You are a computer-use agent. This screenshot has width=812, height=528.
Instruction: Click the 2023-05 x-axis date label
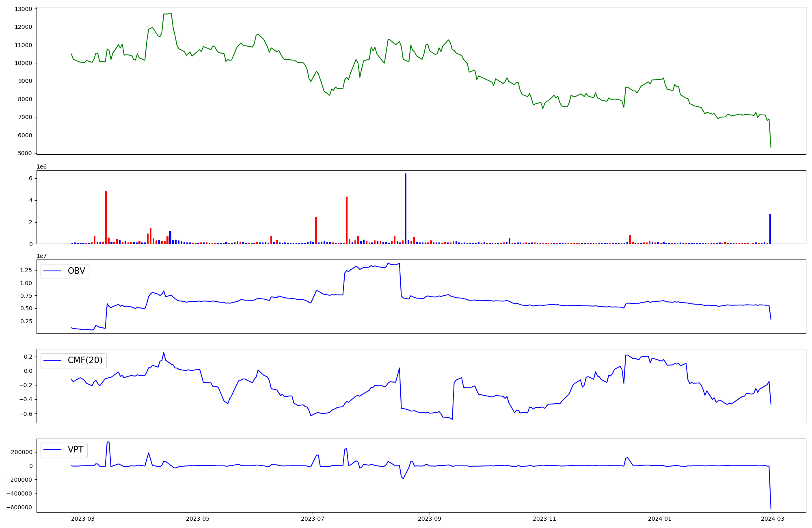pyautogui.click(x=198, y=519)
